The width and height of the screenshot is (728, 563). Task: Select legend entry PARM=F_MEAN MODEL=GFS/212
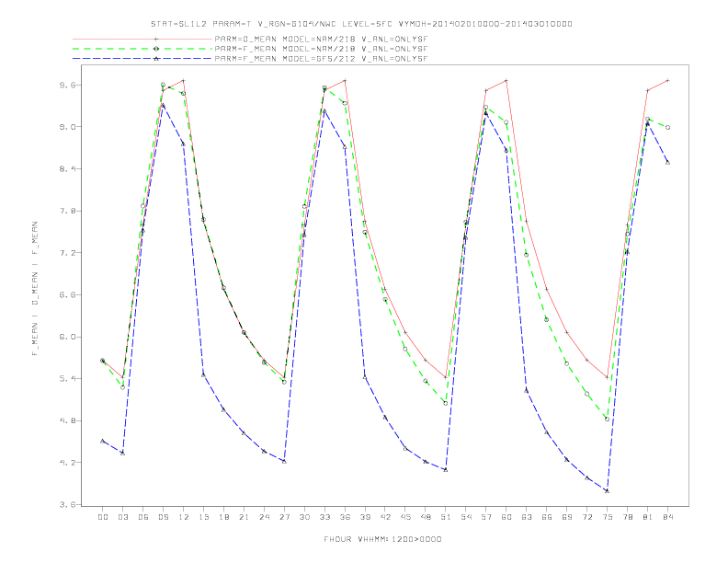(x=321, y=59)
